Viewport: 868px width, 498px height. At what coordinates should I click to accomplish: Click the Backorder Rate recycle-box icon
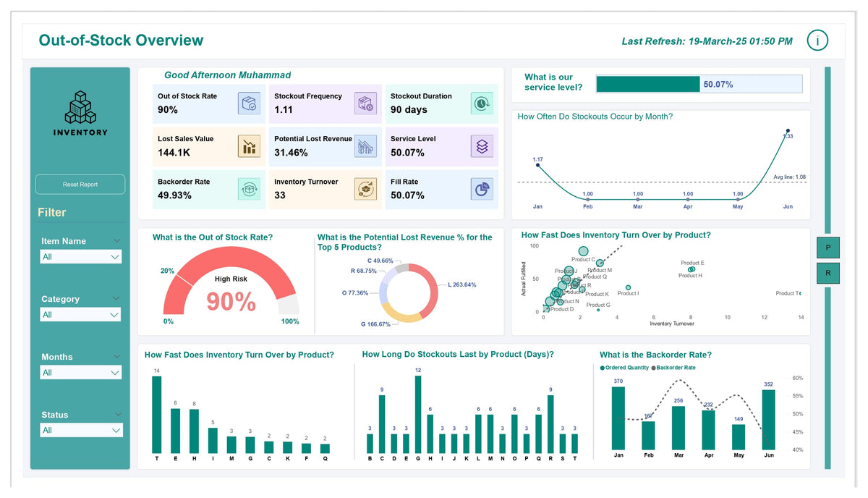click(x=249, y=190)
